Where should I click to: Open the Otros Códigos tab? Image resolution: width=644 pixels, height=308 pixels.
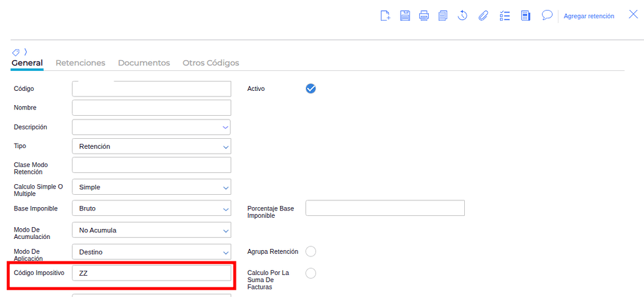coord(211,63)
